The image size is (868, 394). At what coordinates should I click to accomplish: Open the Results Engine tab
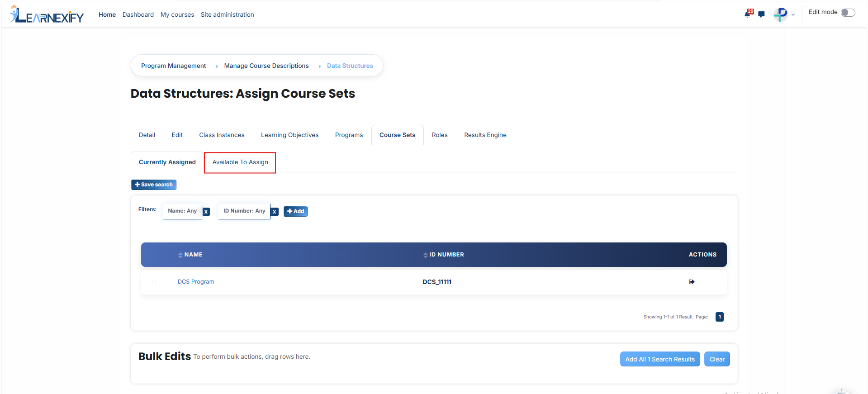pos(485,135)
